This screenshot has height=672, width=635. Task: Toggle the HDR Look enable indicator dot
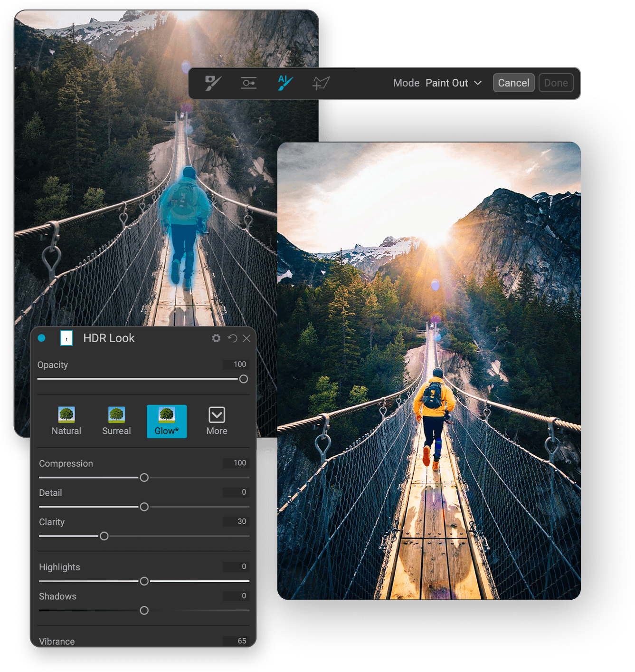click(41, 338)
